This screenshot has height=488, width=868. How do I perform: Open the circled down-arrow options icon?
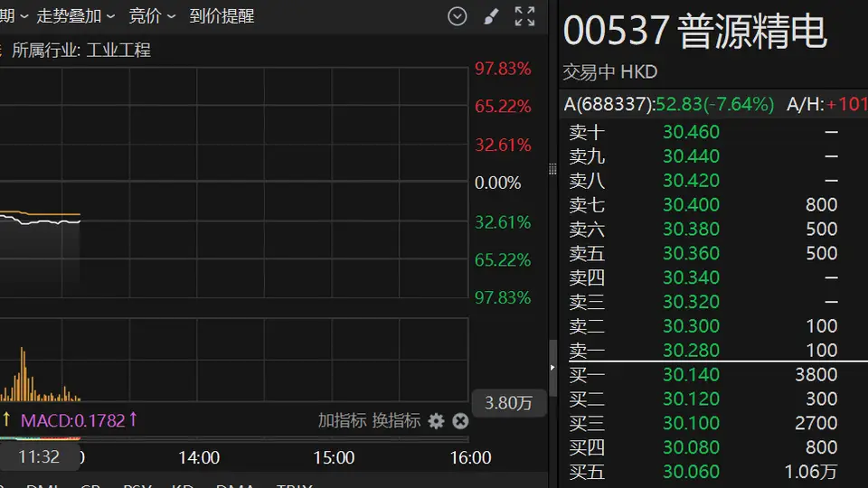[x=458, y=16]
